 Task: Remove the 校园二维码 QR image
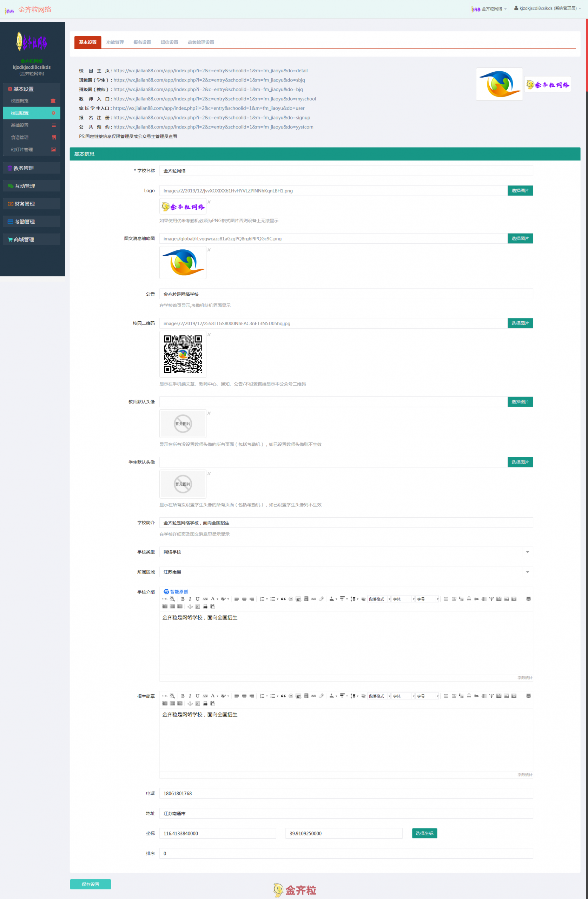click(x=209, y=335)
